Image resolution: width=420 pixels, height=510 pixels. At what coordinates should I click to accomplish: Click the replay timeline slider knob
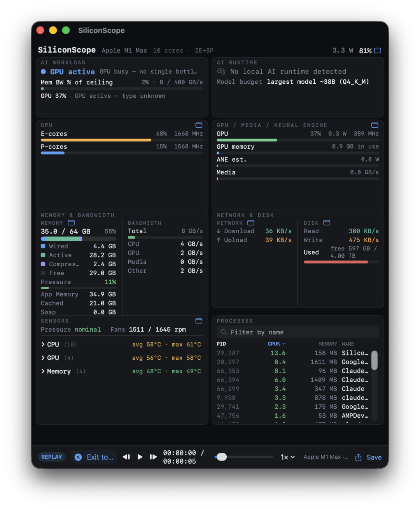[x=221, y=457]
